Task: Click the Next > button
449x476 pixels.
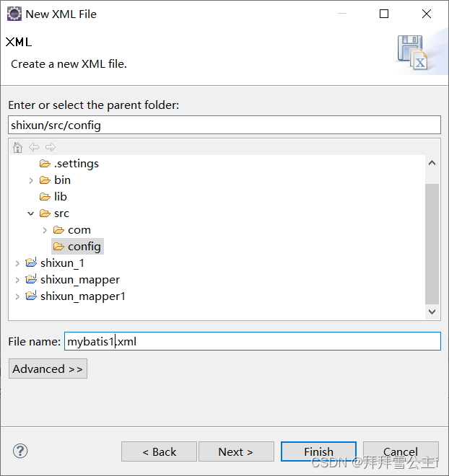Action: pyautogui.click(x=235, y=452)
